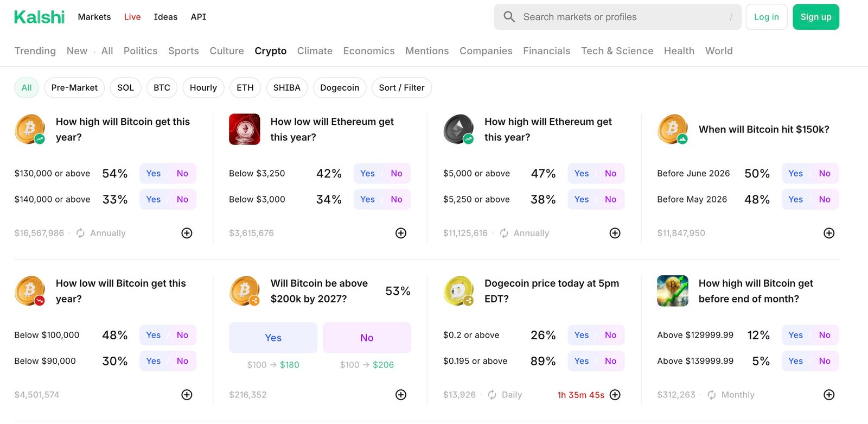This screenshot has height=424, width=868.
Task: Click plus icon on Ethereum low market card
Action: (401, 233)
